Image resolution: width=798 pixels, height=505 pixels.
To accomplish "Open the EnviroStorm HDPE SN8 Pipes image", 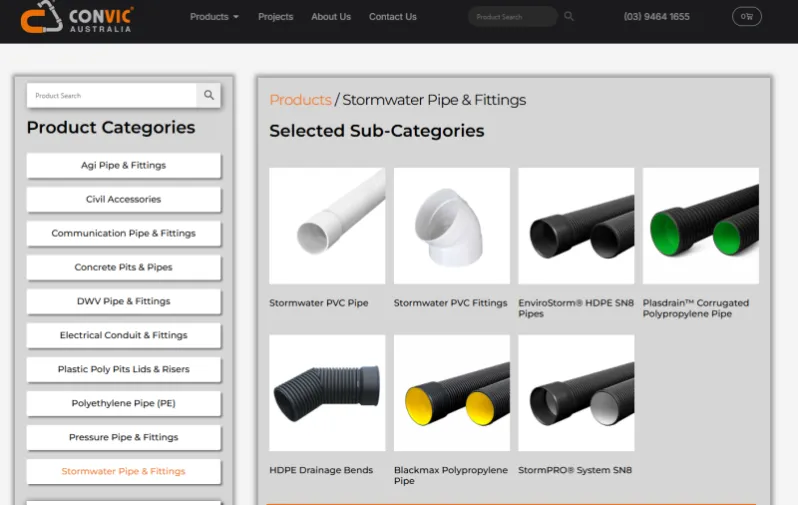I will click(576, 226).
